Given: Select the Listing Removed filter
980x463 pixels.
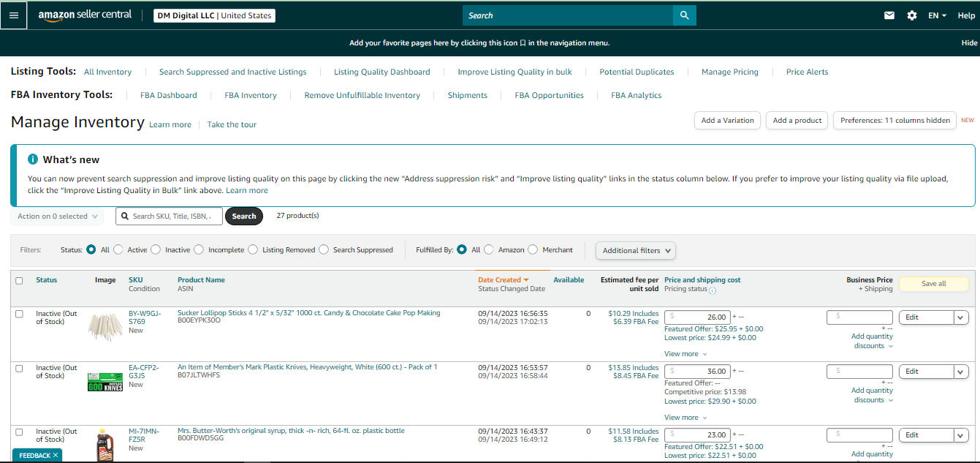Looking at the screenshot, I should click(253, 249).
